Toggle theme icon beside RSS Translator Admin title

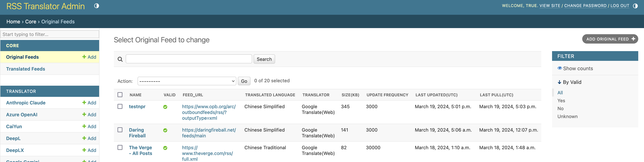pyautogui.click(x=96, y=6)
